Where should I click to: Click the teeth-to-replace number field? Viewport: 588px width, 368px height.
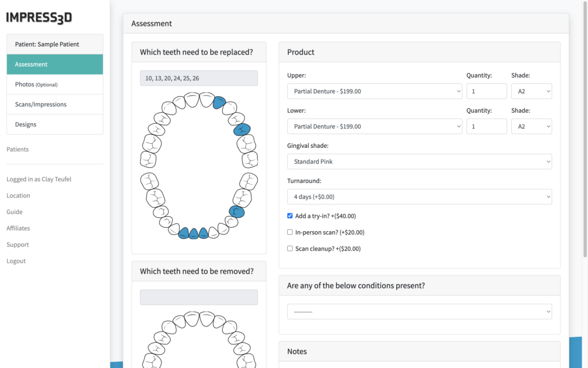coord(199,78)
